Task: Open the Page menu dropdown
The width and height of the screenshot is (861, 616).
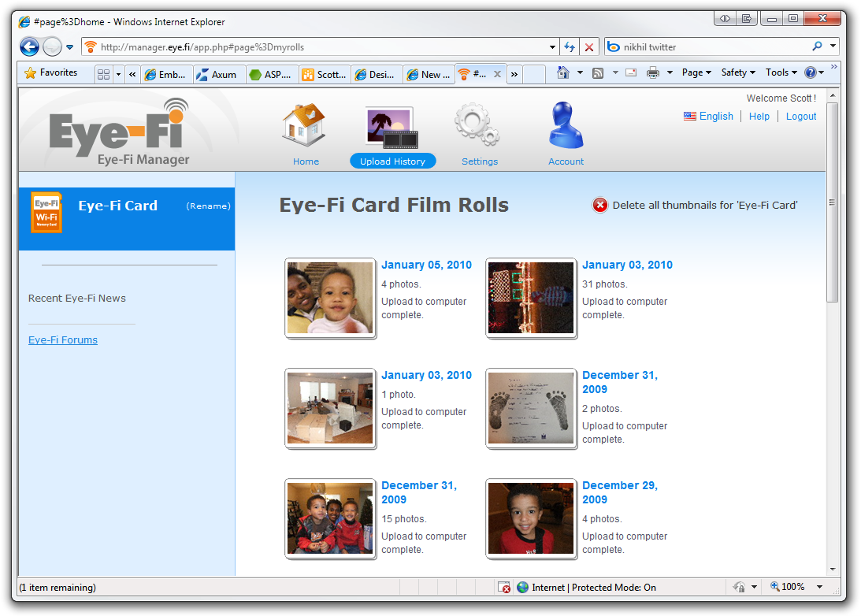Action: coord(696,72)
